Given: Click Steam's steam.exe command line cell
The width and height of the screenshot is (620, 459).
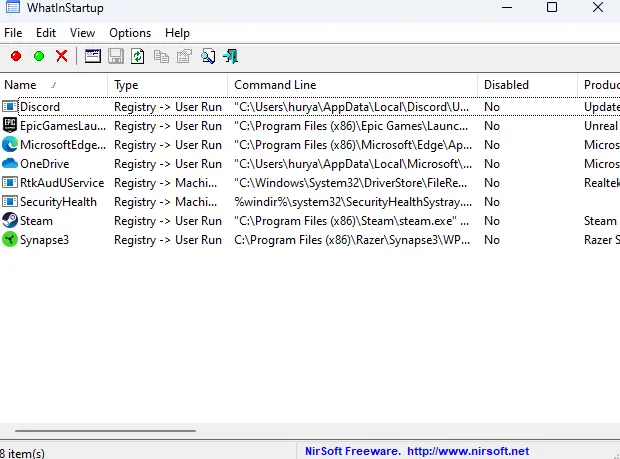Looking at the screenshot, I should pos(352,221).
